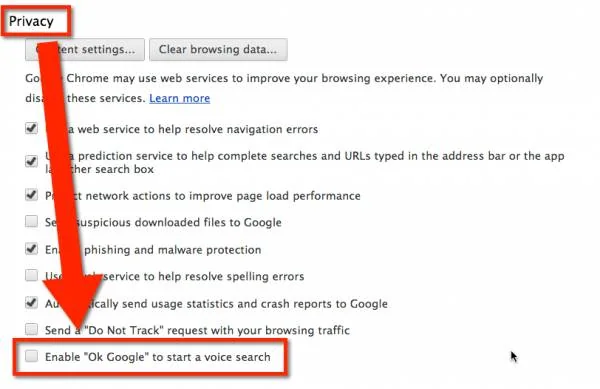
Task: Click the 'Do Not Track' request label text
Action: [197, 330]
